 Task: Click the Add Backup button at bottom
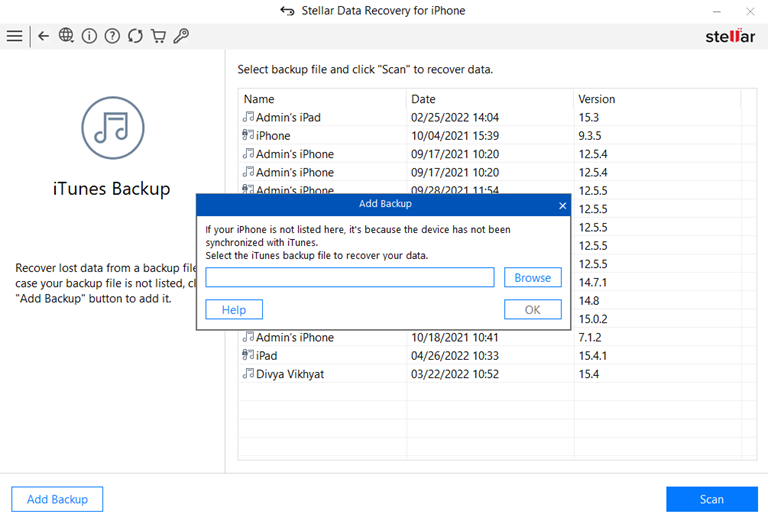(x=57, y=499)
